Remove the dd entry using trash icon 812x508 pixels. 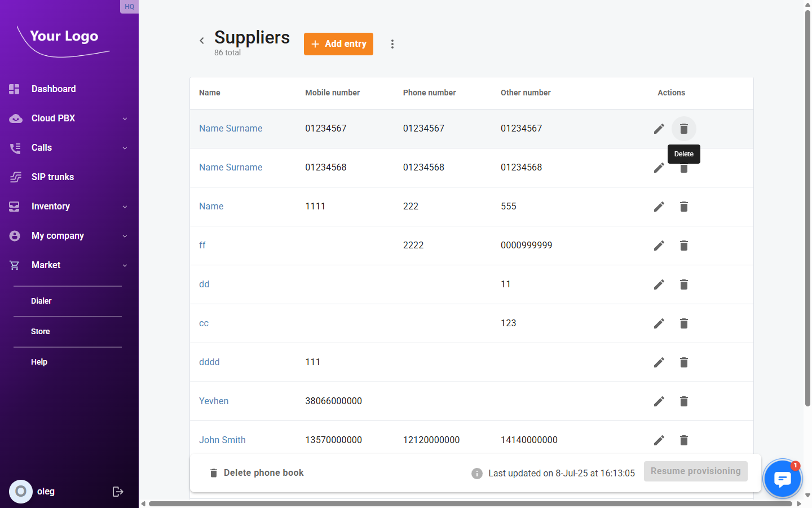click(683, 284)
